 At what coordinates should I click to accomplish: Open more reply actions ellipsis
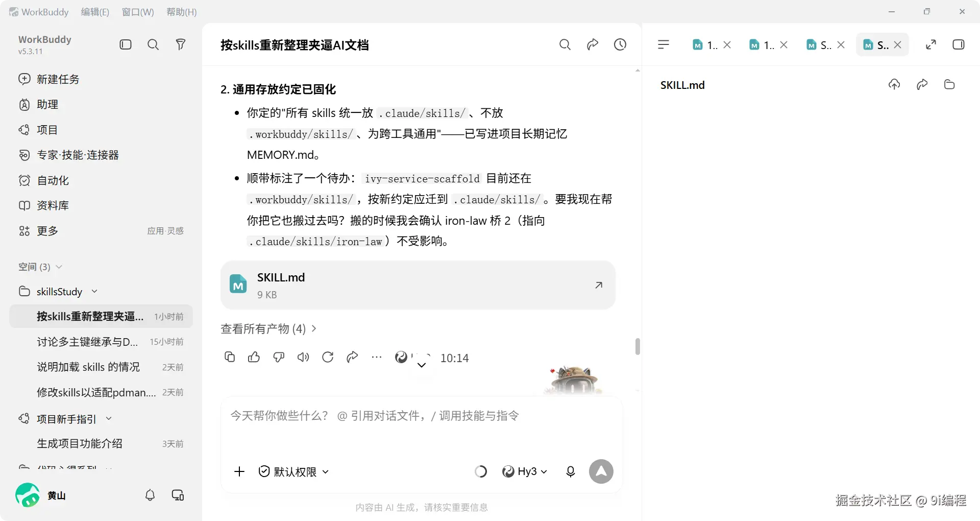[x=377, y=357]
